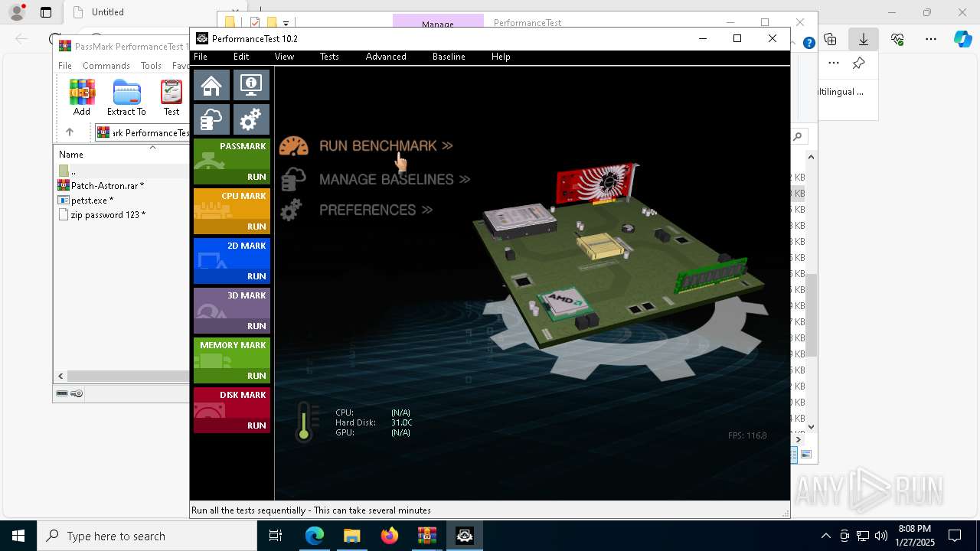Run the Disk Mark test tile
980x551 pixels.
[231, 410]
